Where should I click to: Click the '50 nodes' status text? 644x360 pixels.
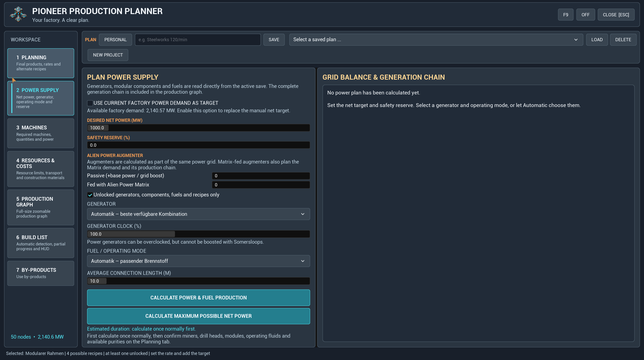[x=21, y=337]
